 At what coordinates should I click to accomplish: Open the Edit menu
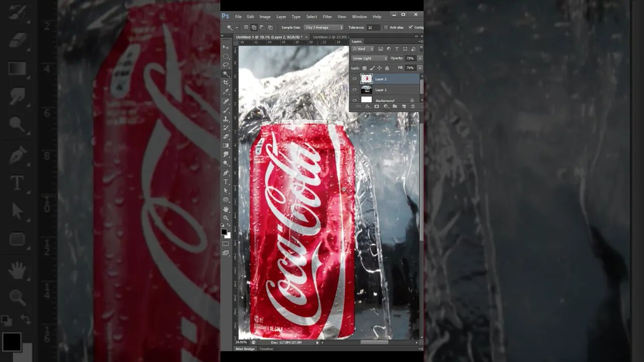click(251, 17)
